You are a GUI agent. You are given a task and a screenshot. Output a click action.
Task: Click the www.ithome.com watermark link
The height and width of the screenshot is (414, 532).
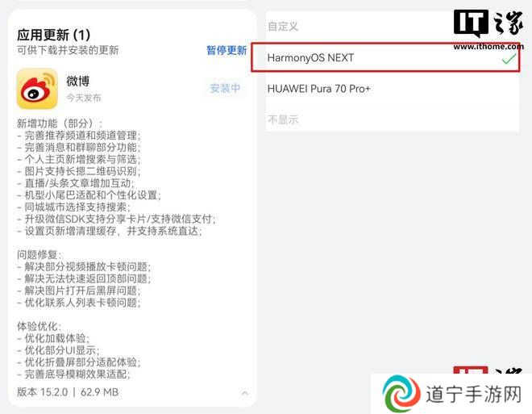[488, 46]
